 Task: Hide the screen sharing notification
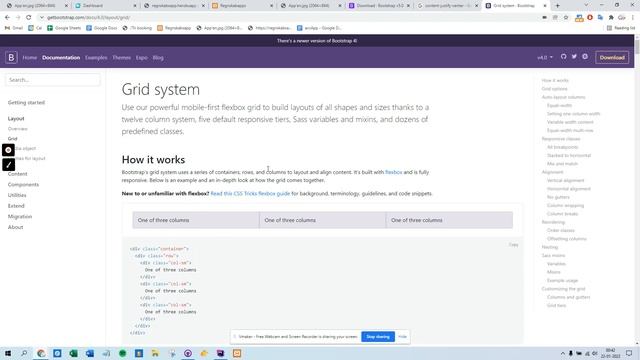pos(402,337)
